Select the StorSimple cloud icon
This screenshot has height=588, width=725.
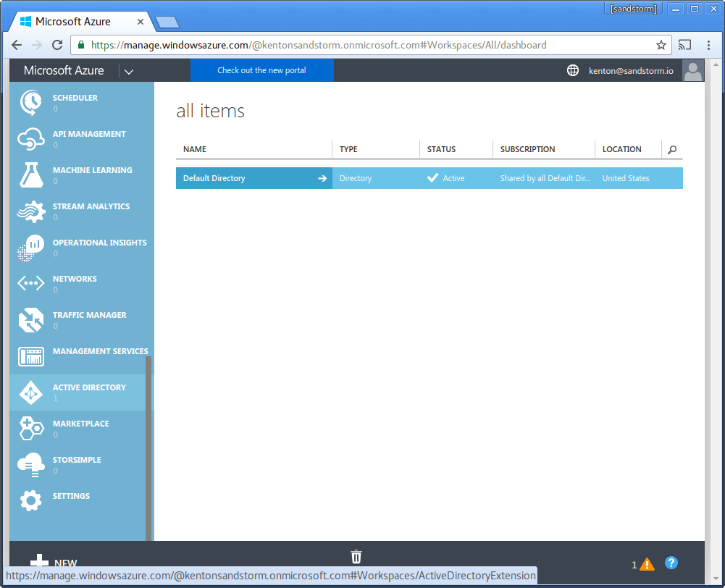click(31, 465)
